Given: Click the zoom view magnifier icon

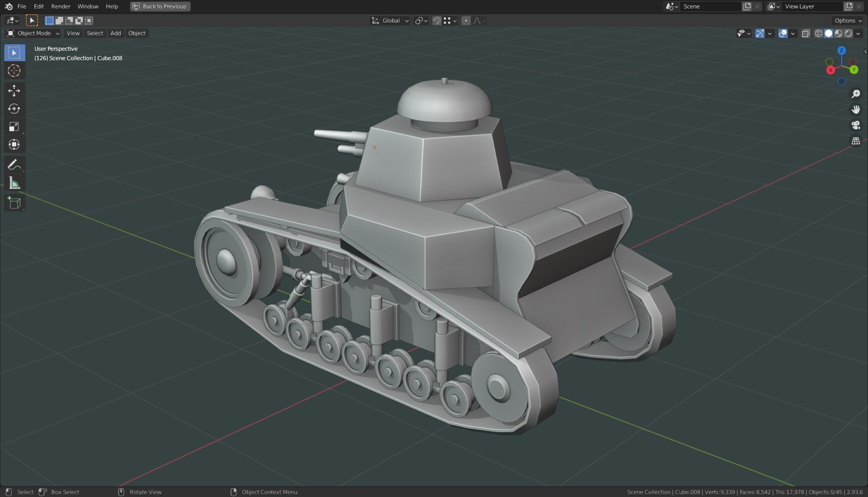Looking at the screenshot, I should pyautogui.click(x=856, y=94).
